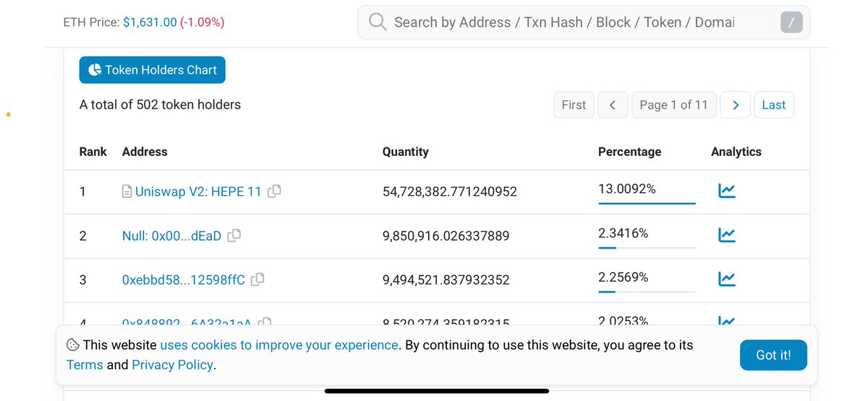868x401 pixels.
Task: Open the 'uses cookies to improve your experience' link
Action: click(279, 345)
